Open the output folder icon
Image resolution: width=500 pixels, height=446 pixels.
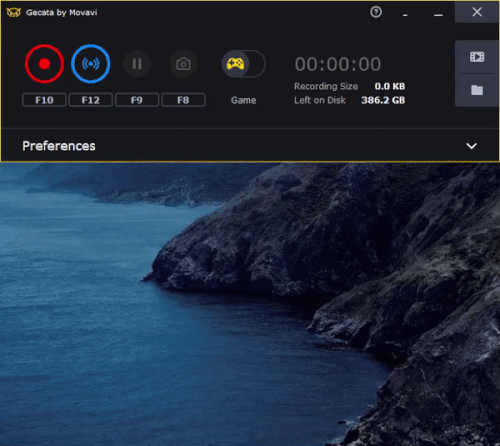click(x=477, y=90)
